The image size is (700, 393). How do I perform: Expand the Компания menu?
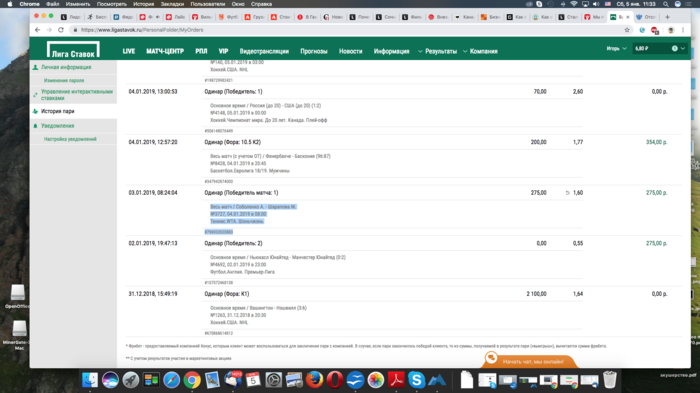(480, 51)
